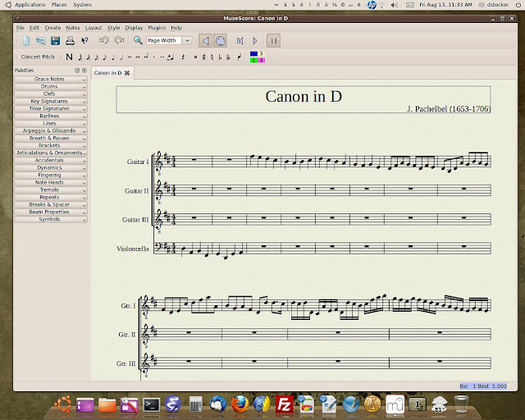Toggle the MIDI input button
The height and width of the screenshot is (420, 525).
[221, 41]
